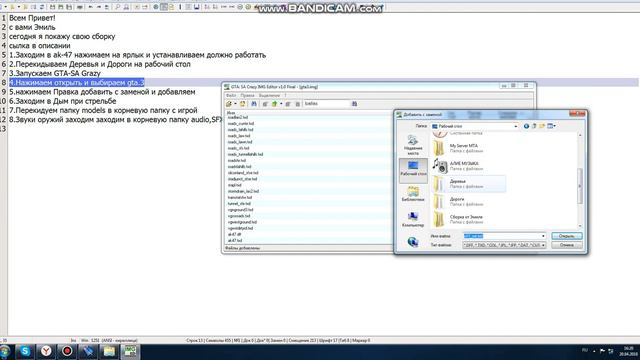Open Yandex Browser from the taskbar
Screen dimensions: 640x360
(x=46, y=351)
